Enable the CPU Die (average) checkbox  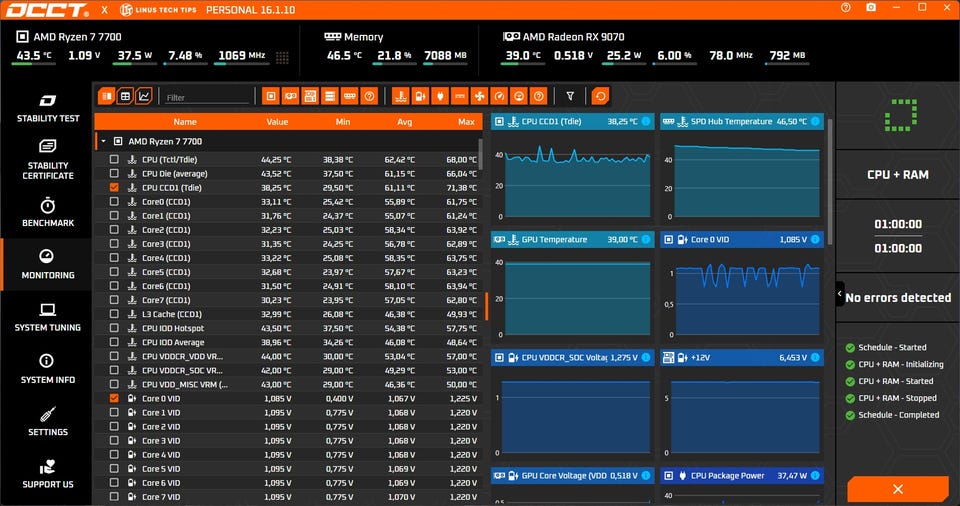pyautogui.click(x=114, y=173)
